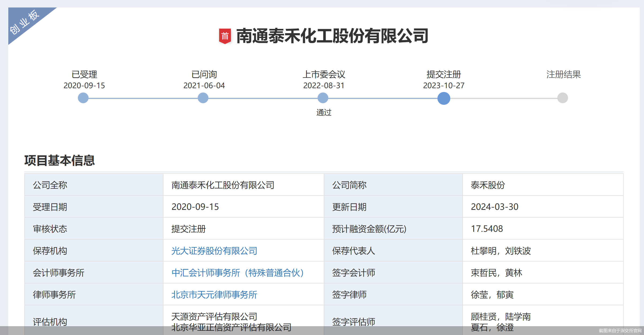The image size is (644, 335).
Task: Click the signing lawyers 徐莹，郁寅
Action: [x=492, y=295]
